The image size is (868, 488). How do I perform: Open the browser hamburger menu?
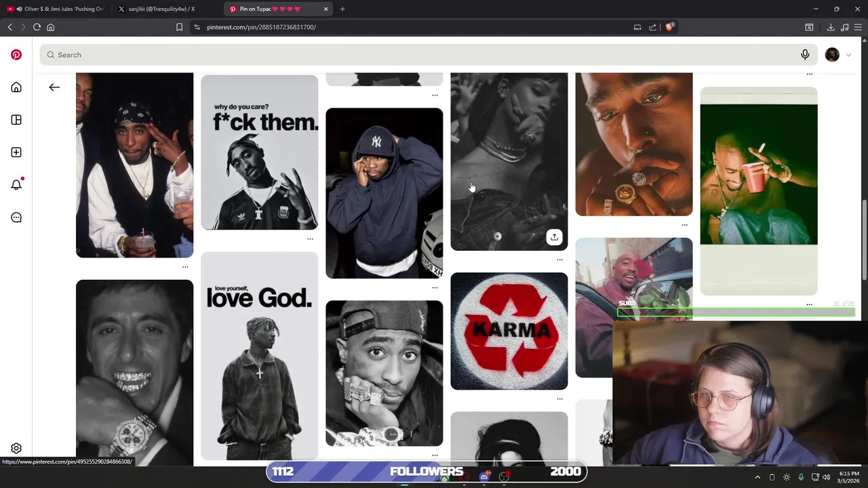tap(858, 27)
